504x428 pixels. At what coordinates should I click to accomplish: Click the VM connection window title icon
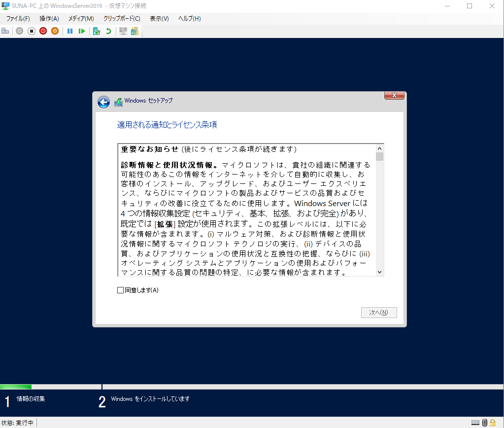pos(5,6)
